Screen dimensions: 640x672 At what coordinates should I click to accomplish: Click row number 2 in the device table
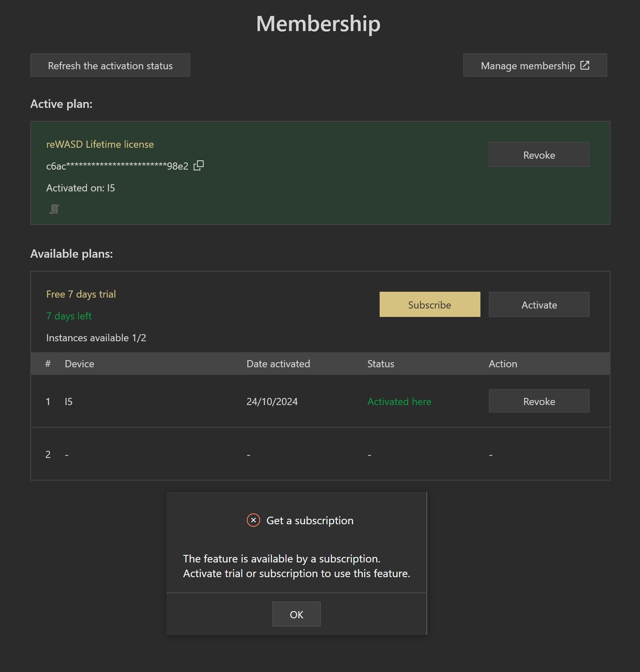coord(48,455)
